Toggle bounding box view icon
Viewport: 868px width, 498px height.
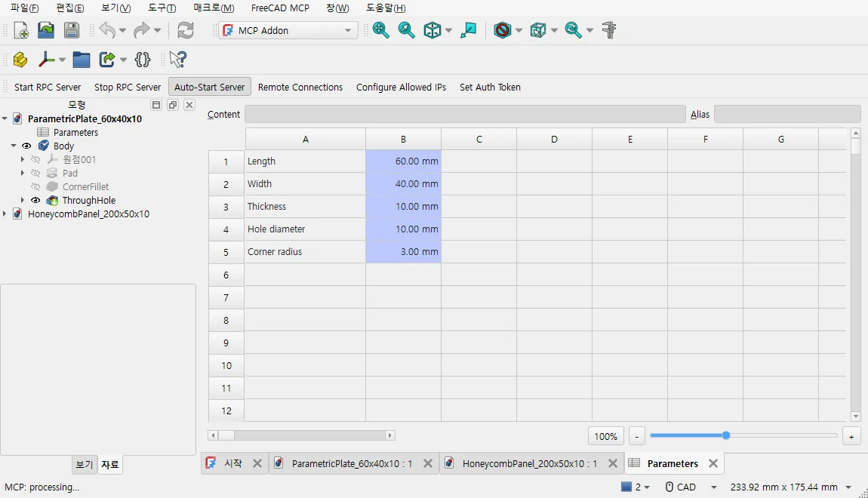(x=537, y=30)
